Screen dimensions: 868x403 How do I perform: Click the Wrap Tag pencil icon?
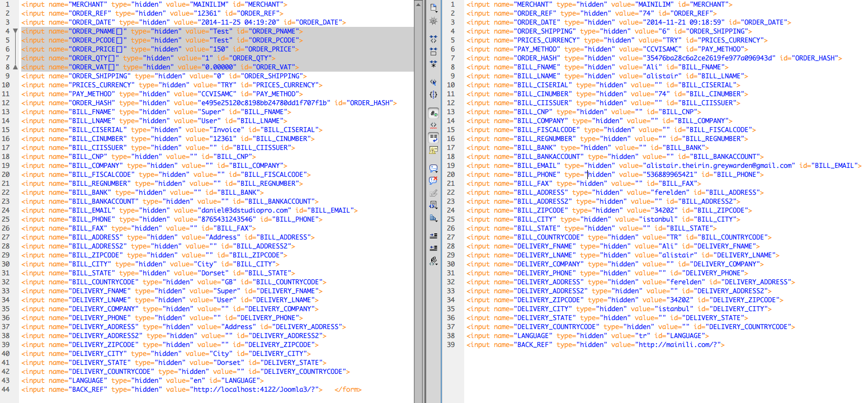click(x=433, y=193)
